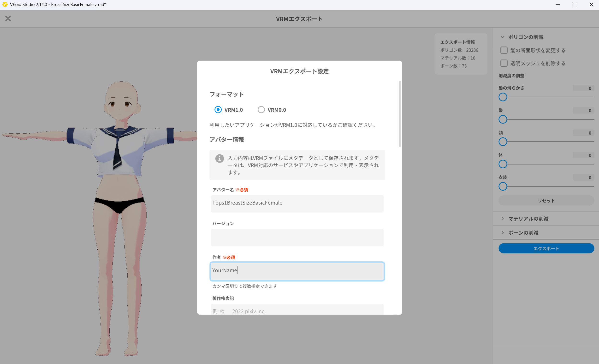Image resolution: width=599 pixels, height=364 pixels.
Task: Click the リセット button
Action: pyautogui.click(x=546, y=200)
